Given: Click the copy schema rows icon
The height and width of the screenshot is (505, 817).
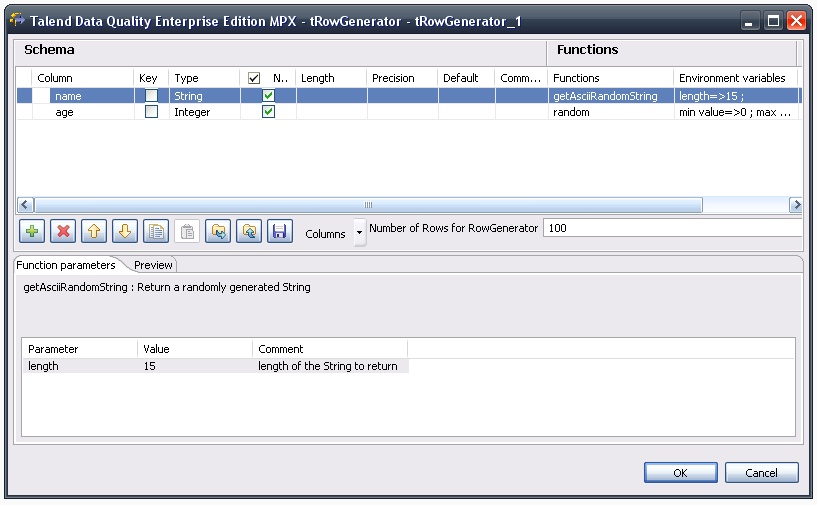Looking at the screenshot, I should (155, 231).
